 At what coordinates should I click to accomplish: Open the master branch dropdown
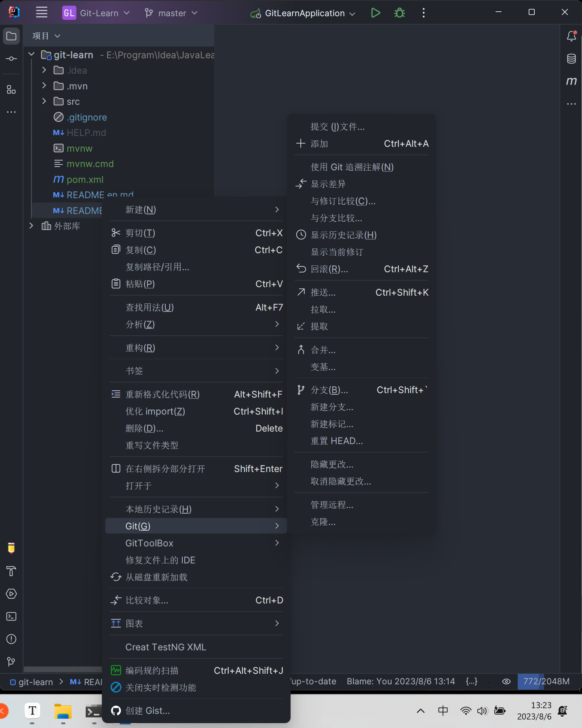coord(171,13)
